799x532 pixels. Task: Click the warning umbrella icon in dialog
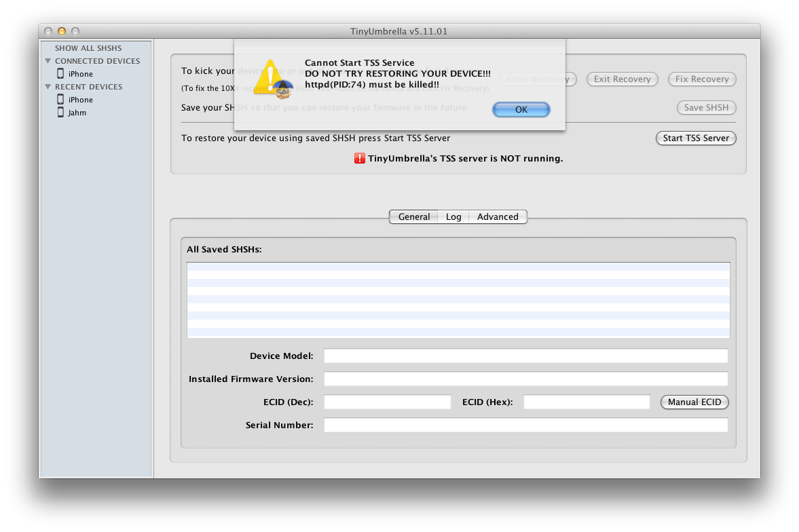(274, 79)
